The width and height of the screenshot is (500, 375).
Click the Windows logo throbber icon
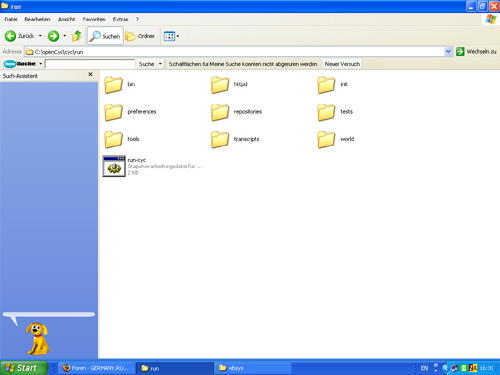pyautogui.click(x=491, y=19)
